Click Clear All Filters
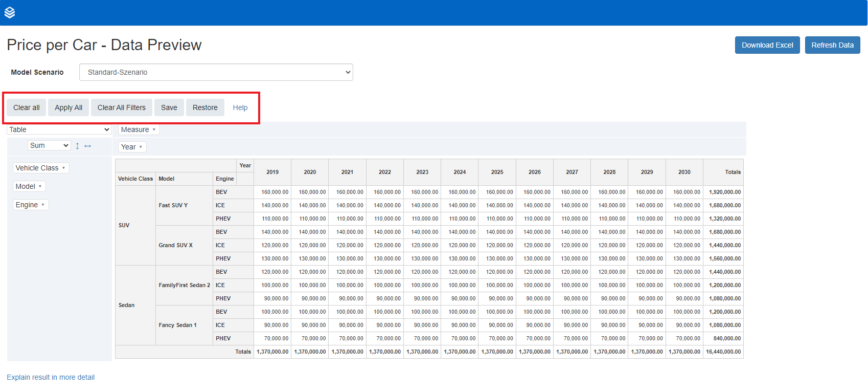The width and height of the screenshot is (868, 392). 122,107
